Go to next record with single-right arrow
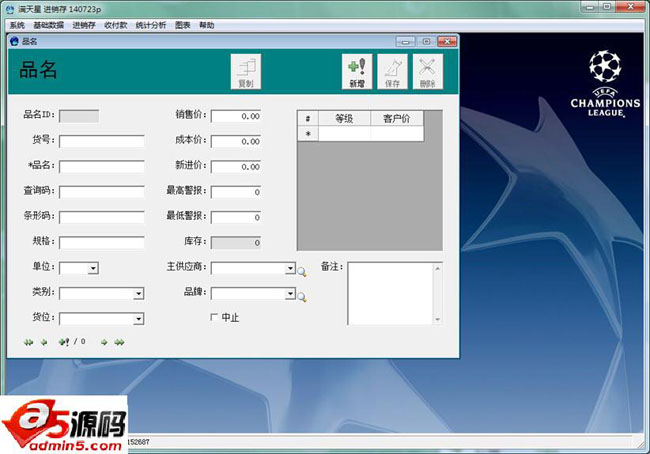This screenshot has height=454, width=650. click(x=104, y=342)
